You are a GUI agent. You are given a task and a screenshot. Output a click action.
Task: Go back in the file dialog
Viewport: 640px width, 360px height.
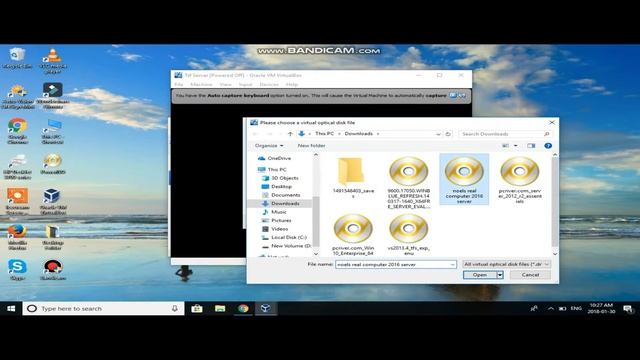[x=256, y=134]
